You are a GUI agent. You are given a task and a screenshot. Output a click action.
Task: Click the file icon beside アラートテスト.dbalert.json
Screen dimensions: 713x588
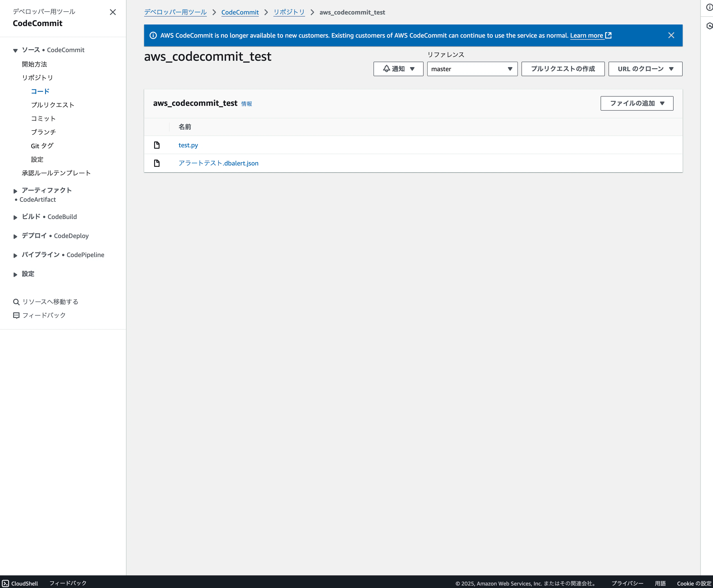pos(157,163)
